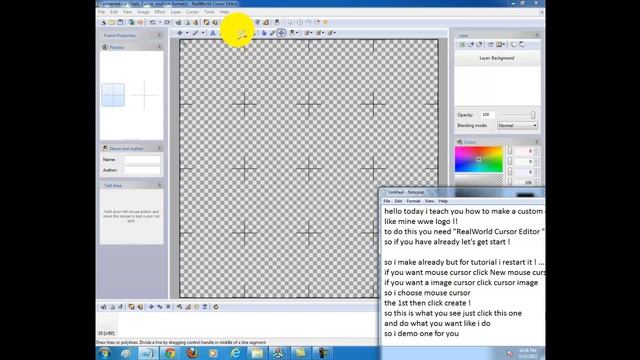Select the Text tool marked with letter A
This screenshot has height=360, width=640.
tap(213, 33)
